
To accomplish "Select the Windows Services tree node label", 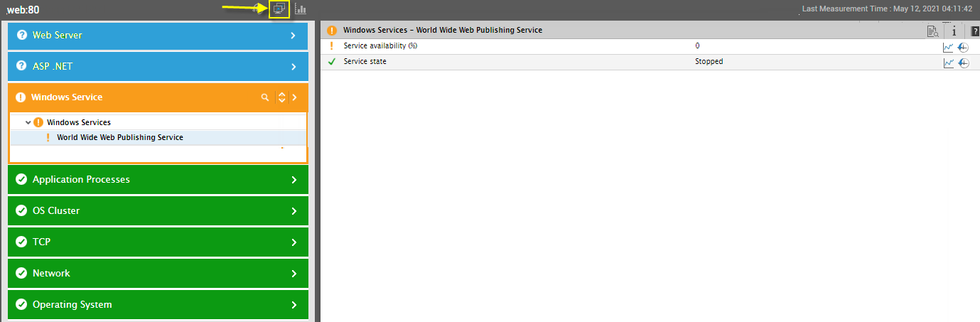I will tap(79, 122).
